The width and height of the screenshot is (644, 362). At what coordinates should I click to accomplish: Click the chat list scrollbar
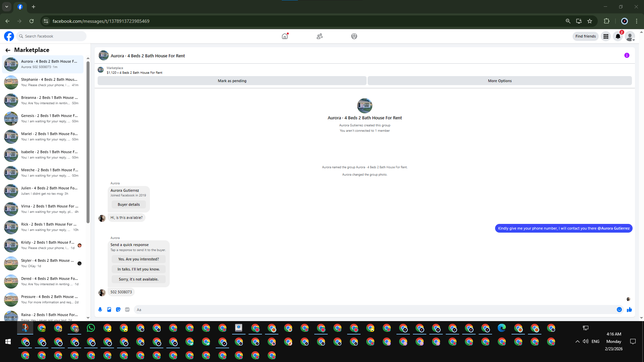88,142
